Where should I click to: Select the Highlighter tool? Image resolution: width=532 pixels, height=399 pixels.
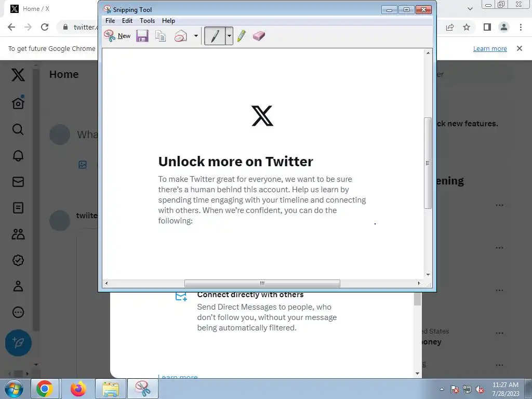pyautogui.click(x=242, y=36)
